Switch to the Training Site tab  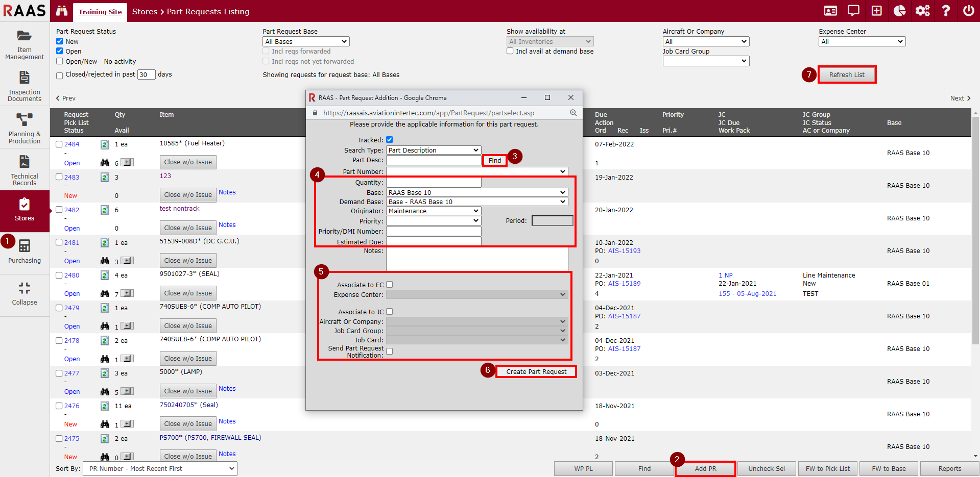pyautogui.click(x=100, y=11)
